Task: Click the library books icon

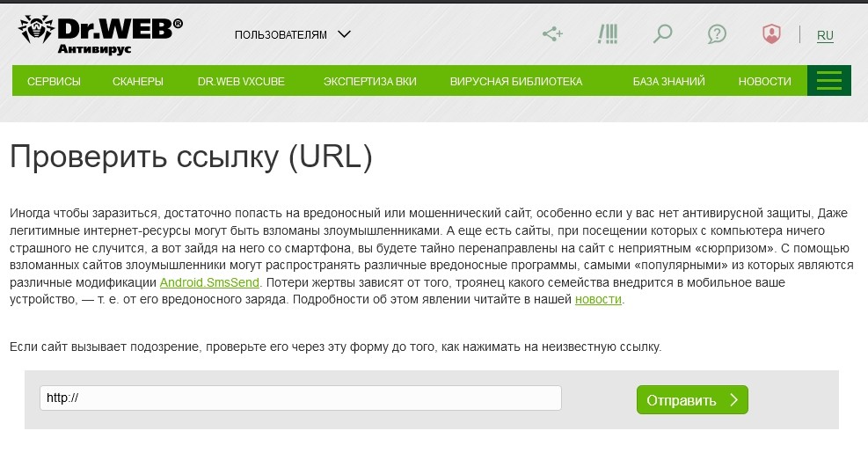Action: point(607,34)
